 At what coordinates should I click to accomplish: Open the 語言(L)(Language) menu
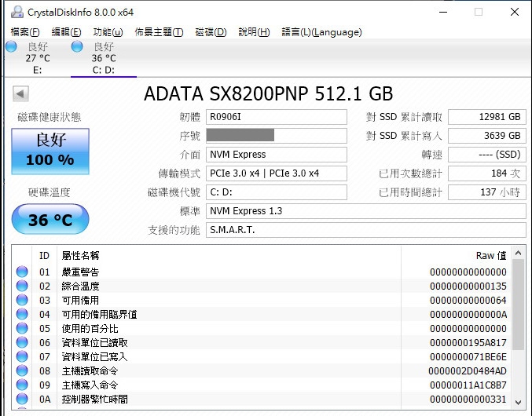(x=321, y=32)
